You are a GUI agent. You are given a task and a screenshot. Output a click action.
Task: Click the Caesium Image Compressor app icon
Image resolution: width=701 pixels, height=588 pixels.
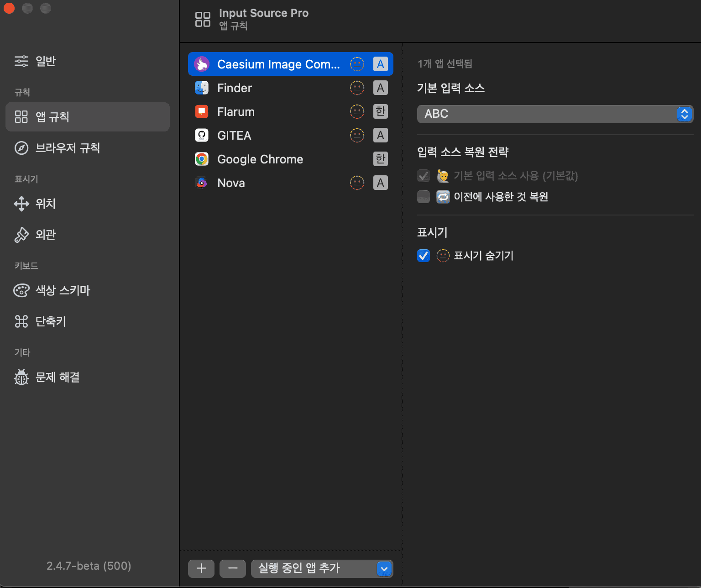pyautogui.click(x=202, y=64)
